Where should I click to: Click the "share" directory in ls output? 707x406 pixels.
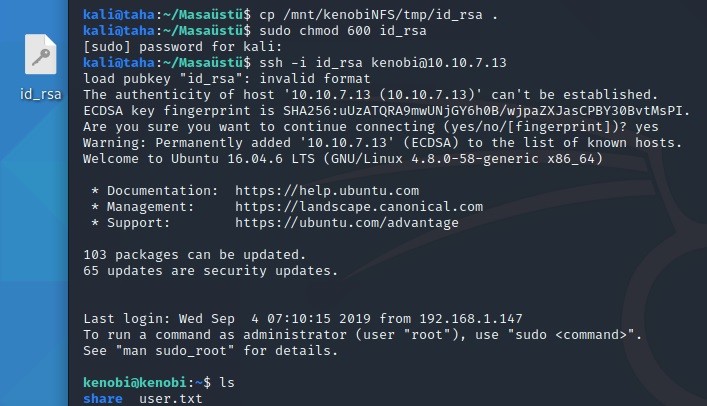(x=103, y=399)
